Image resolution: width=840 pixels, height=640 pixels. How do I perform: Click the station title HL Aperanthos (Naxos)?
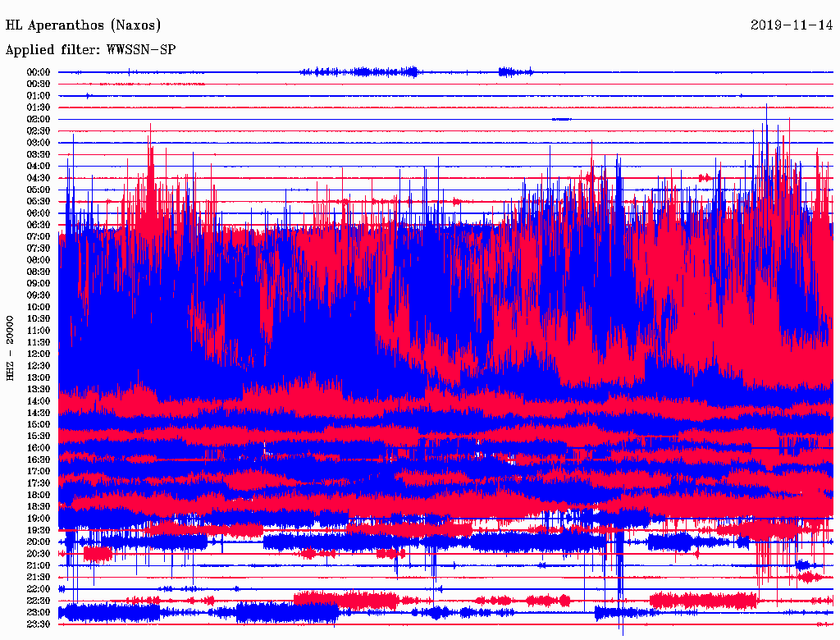[83, 25]
